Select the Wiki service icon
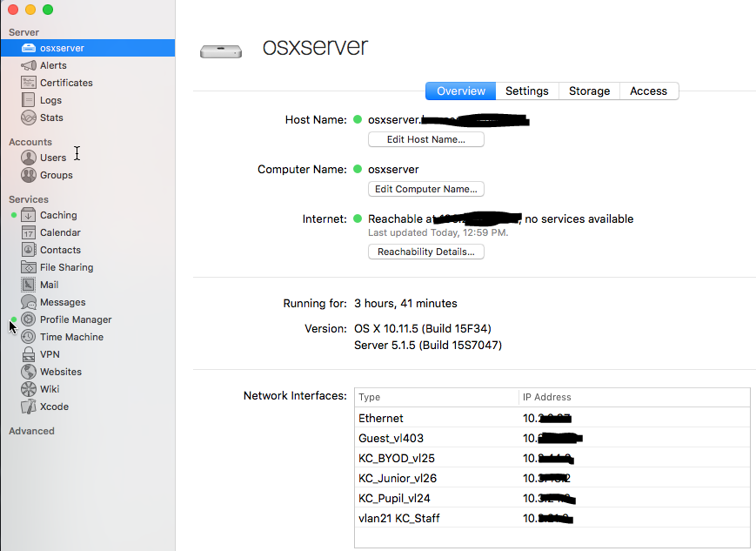The image size is (756, 551). 29,389
